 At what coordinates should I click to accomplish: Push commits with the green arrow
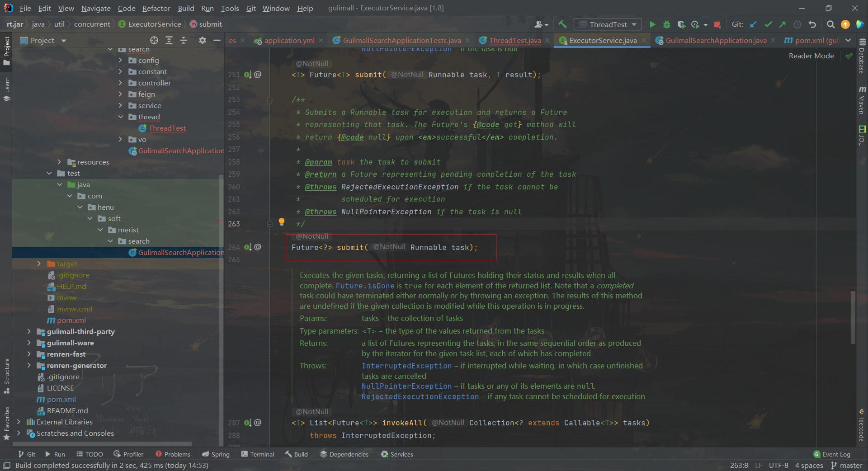pos(783,24)
